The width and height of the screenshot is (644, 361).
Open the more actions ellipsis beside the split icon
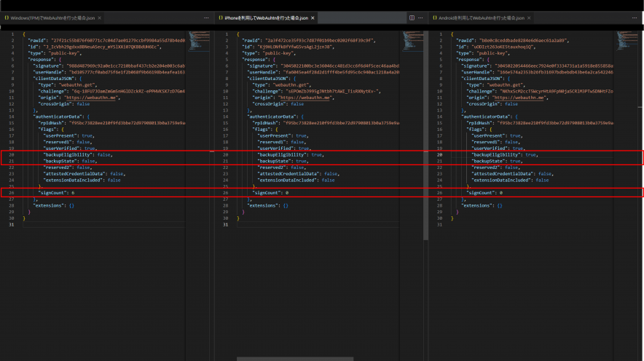pyautogui.click(x=421, y=17)
